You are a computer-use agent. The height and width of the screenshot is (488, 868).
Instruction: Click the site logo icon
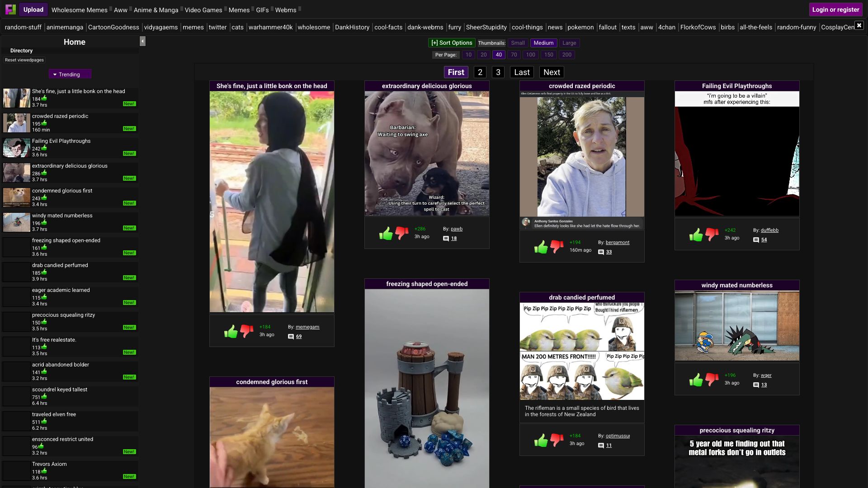[10, 9]
